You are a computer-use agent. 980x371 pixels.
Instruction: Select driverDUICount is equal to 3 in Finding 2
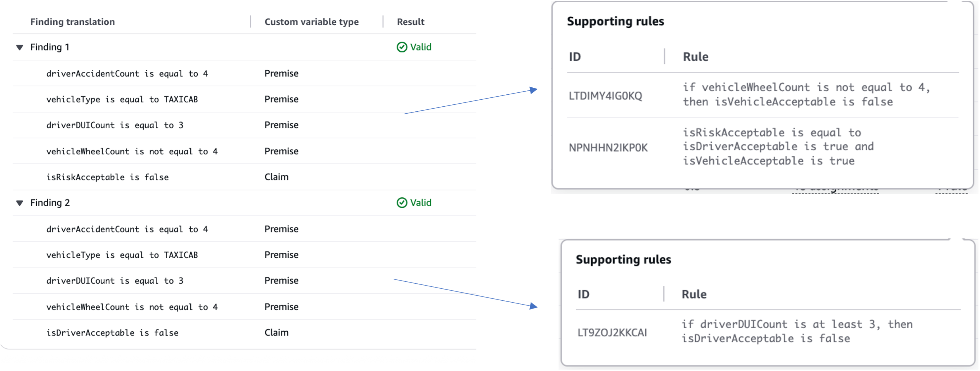[x=115, y=281]
